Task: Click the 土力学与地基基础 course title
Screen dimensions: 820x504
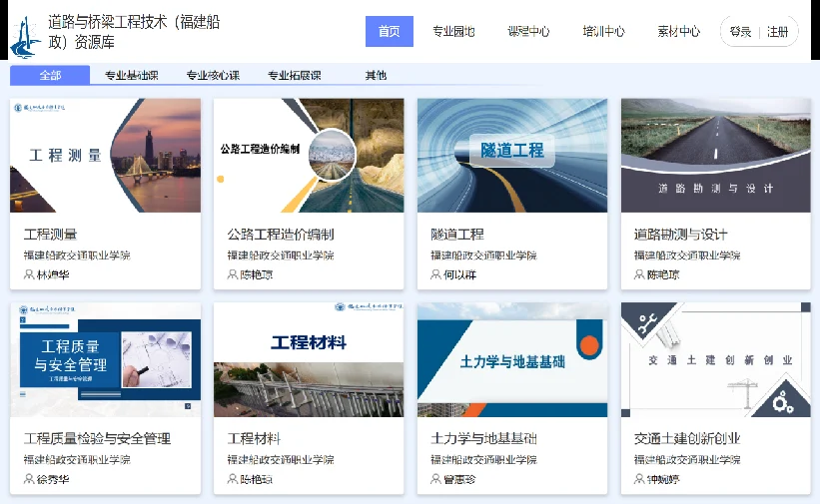Action: [x=483, y=439]
